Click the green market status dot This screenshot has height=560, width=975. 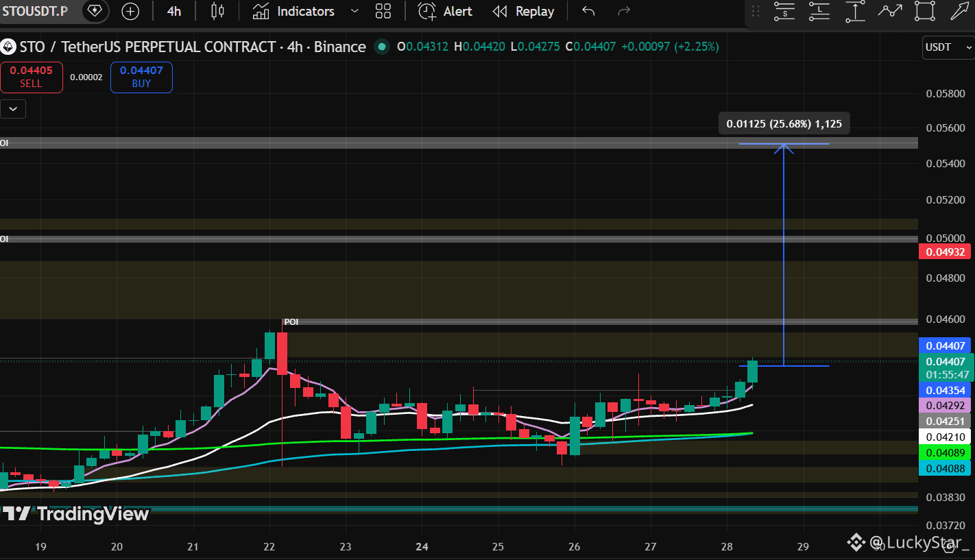coord(381,47)
